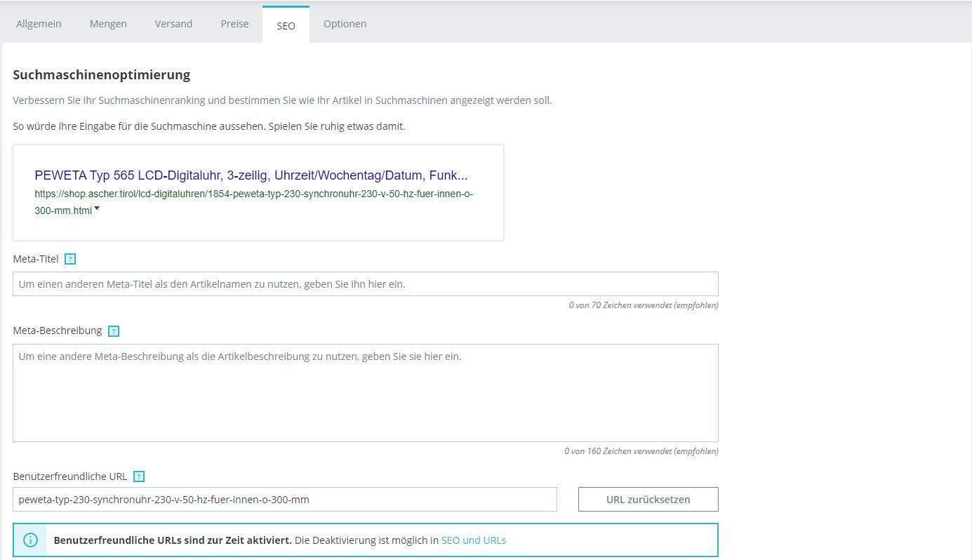Viewport: 972px width, 560px height.
Task: Click the Meta-Titel label text
Action: pos(36,259)
